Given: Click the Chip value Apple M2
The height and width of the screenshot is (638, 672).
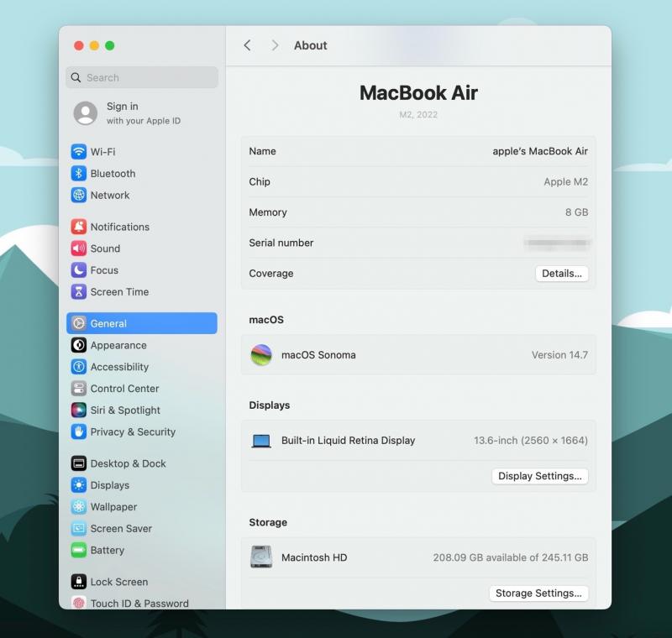Looking at the screenshot, I should (565, 181).
